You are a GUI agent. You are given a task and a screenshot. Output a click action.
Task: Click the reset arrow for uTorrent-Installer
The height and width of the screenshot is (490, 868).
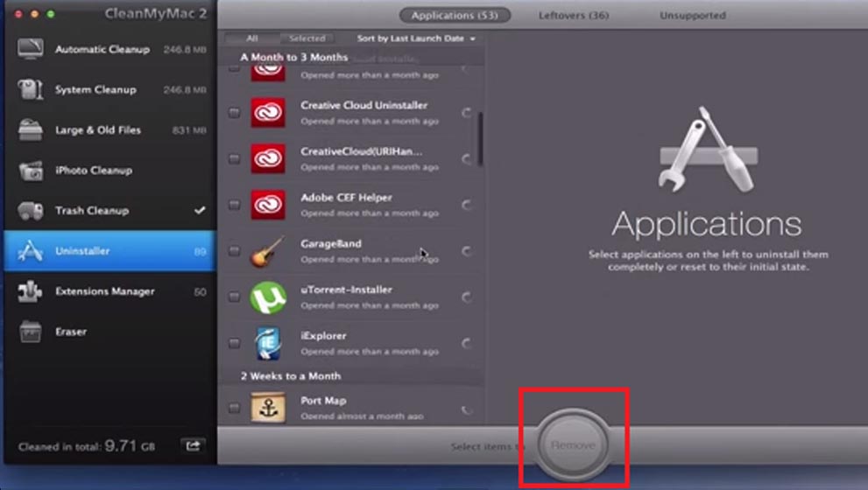(467, 297)
